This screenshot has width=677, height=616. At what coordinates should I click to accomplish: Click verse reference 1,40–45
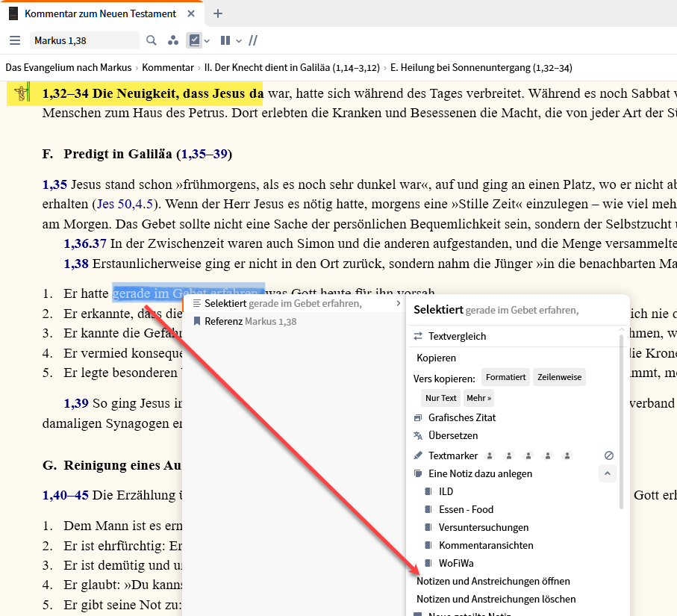(66, 495)
